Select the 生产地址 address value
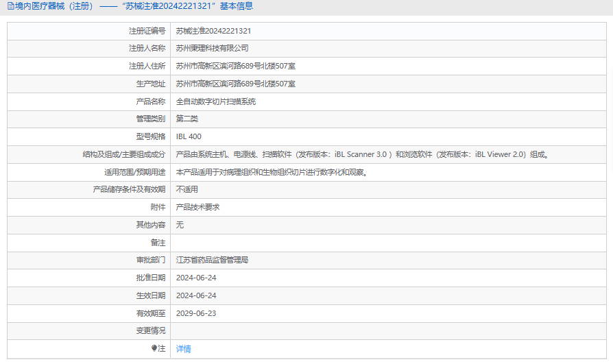613x364 pixels. [x=235, y=84]
